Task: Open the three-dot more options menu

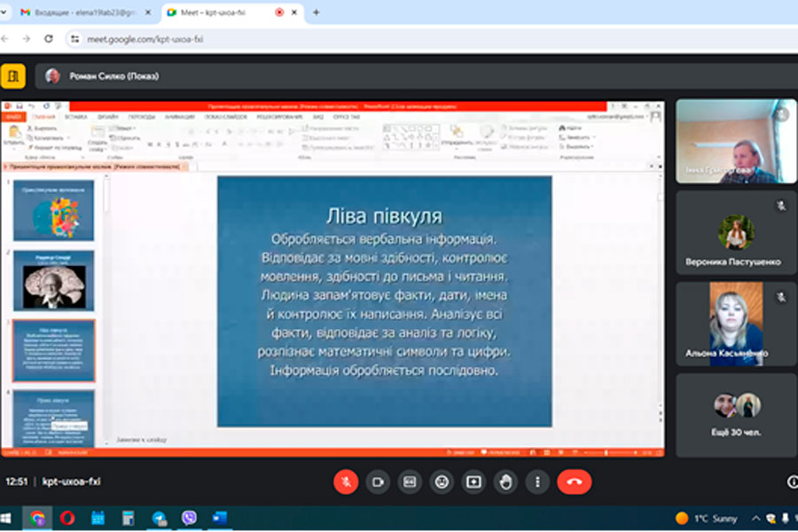Action: tap(537, 481)
